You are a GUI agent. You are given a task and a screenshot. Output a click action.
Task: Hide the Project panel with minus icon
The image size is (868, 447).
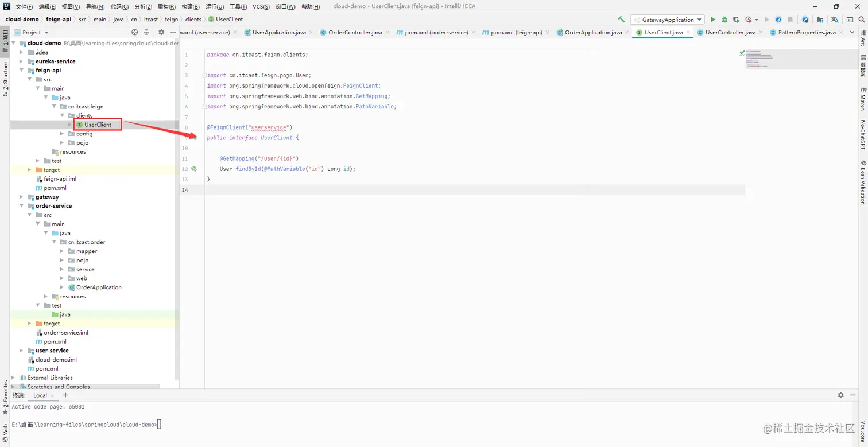tap(172, 33)
